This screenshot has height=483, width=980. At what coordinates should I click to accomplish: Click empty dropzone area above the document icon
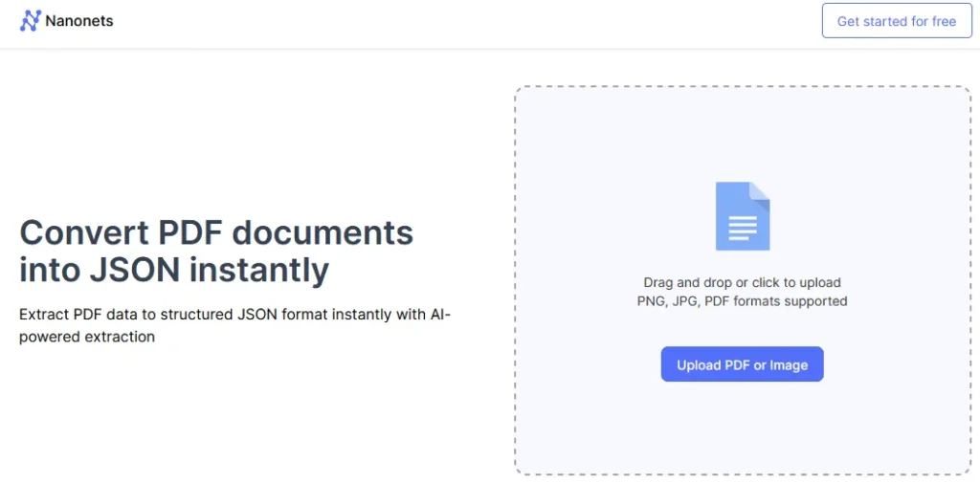(742, 134)
